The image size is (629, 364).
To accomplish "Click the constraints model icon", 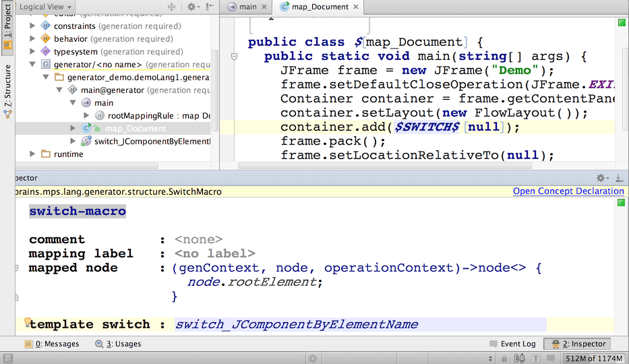I will click(46, 26).
